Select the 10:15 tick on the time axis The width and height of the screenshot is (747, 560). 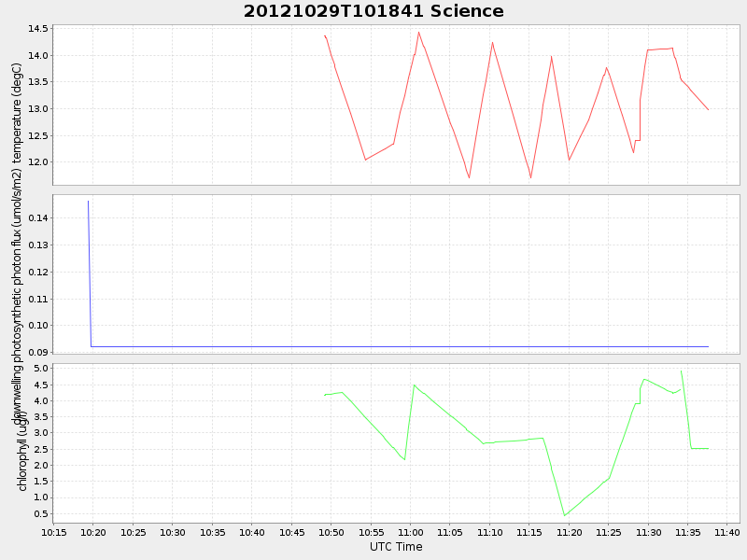click(x=54, y=532)
